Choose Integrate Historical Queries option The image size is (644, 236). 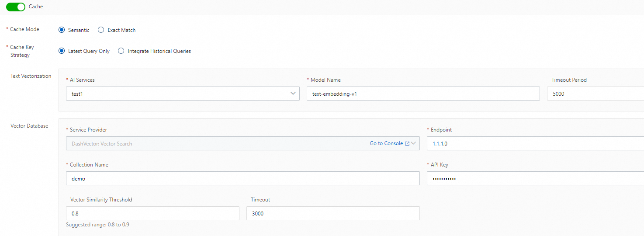click(x=121, y=51)
